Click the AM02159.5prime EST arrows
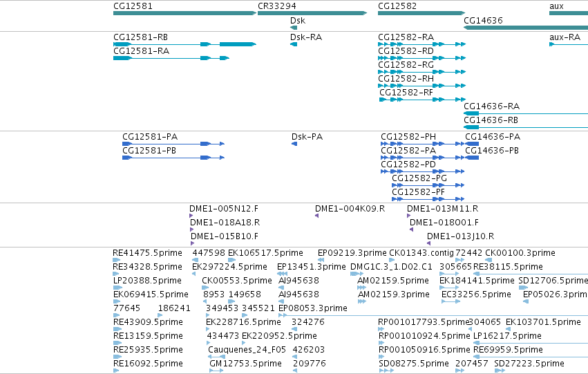 pos(362,288)
